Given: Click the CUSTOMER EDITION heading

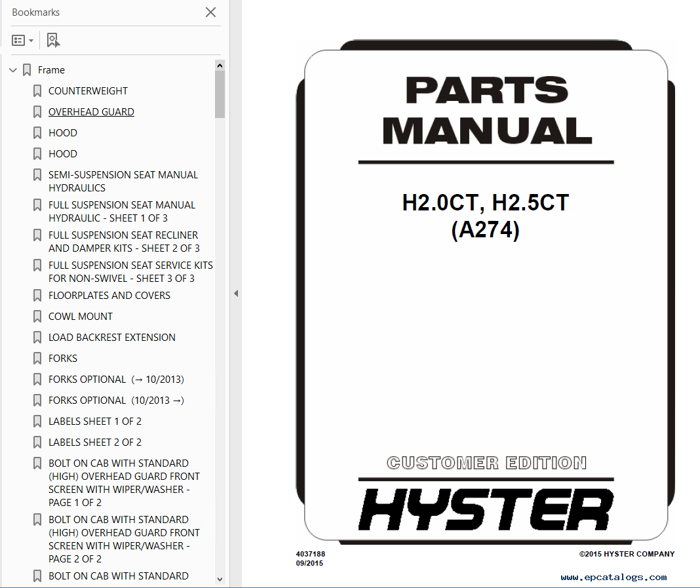Looking at the screenshot, I should tap(486, 463).
